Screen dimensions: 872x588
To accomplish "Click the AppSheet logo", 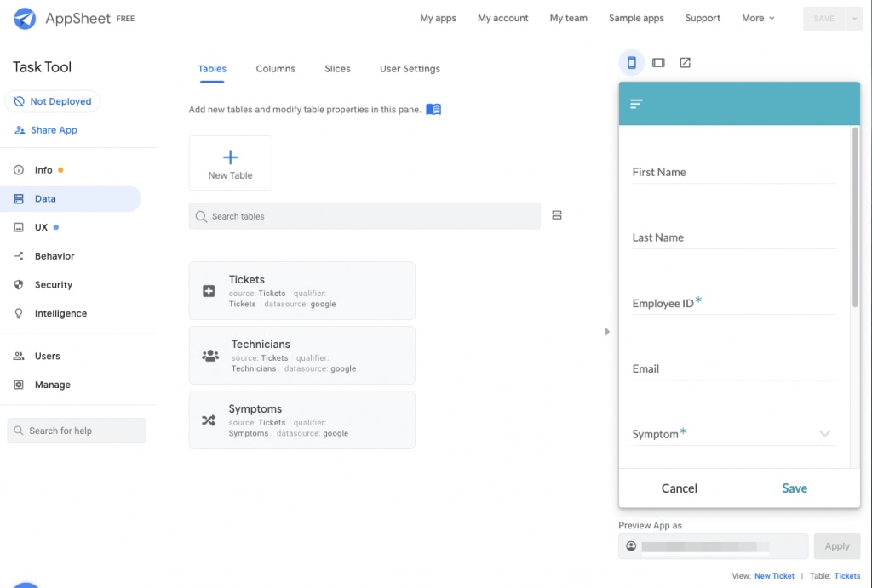I will tap(25, 17).
